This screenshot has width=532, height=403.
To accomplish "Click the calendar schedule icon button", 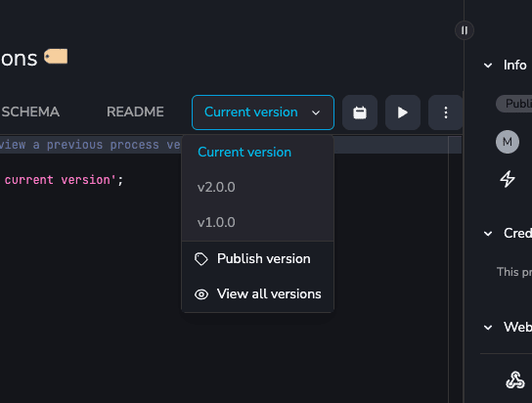I will 360,112.
